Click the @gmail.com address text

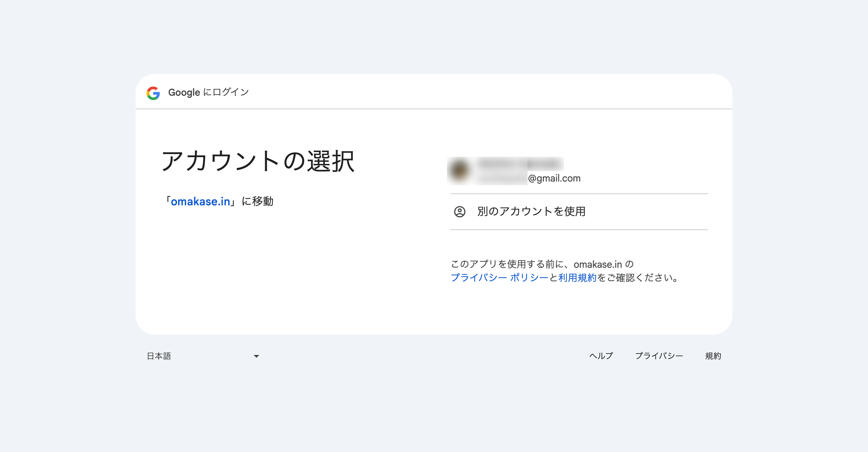tap(554, 178)
